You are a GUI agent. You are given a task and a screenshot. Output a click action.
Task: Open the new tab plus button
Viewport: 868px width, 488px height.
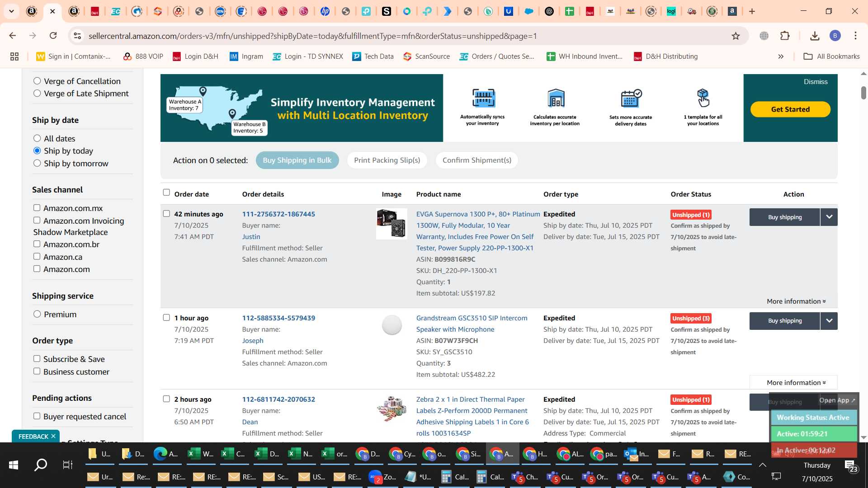point(752,11)
